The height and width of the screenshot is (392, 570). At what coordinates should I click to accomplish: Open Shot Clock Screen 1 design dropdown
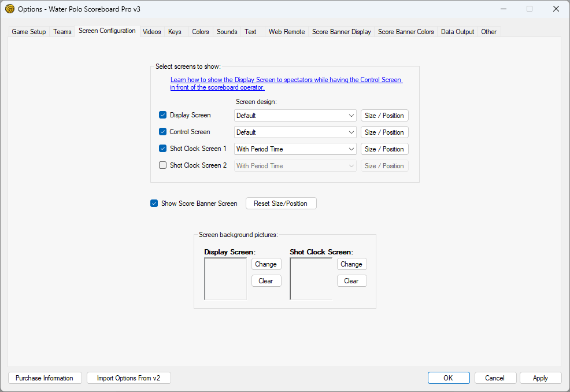tap(295, 149)
